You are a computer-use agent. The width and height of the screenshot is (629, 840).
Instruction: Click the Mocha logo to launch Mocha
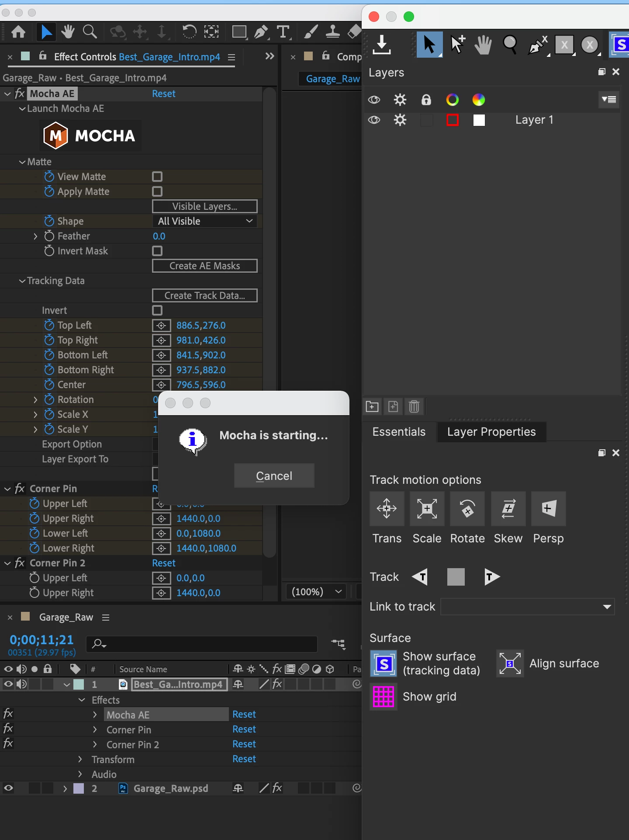point(90,135)
